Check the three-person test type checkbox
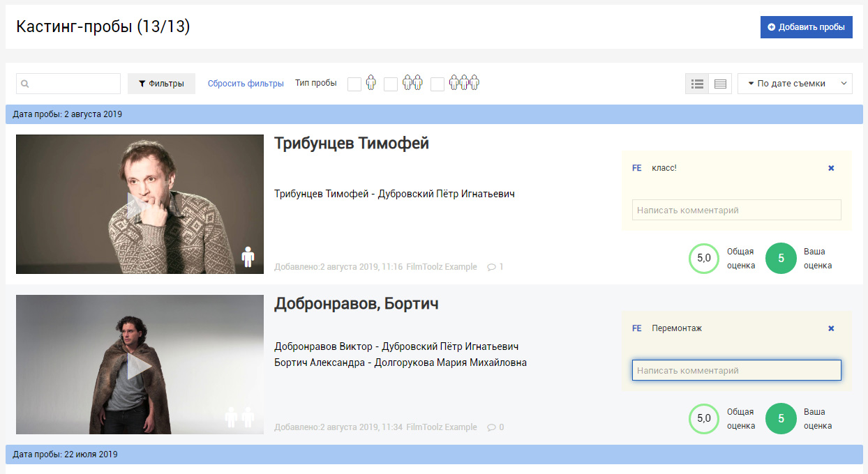868x474 pixels. point(437,84)
